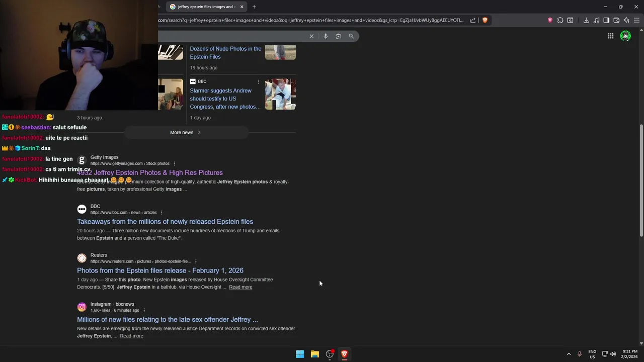
Task: Click the Reuters result favicon
Action: [82, 258]
